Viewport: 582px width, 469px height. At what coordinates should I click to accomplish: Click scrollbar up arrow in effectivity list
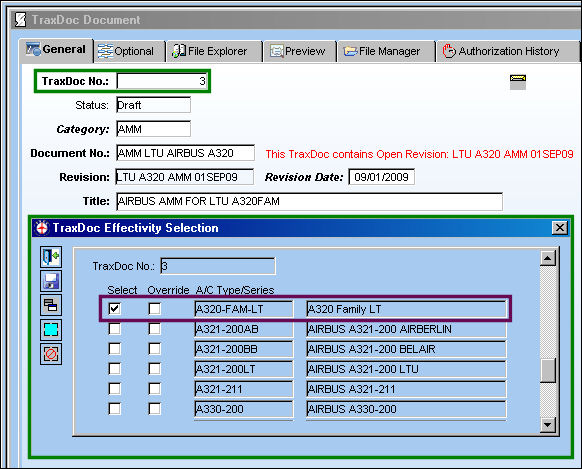pos(547,258)
